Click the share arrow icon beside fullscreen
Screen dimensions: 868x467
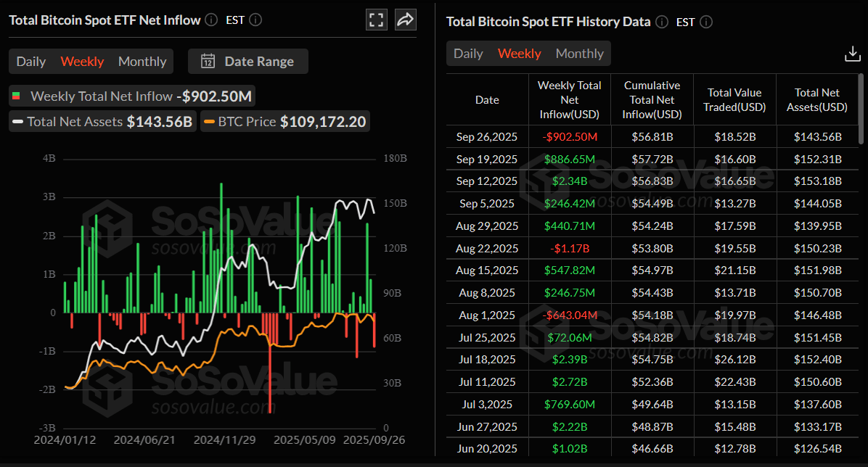tap(405, 20)
